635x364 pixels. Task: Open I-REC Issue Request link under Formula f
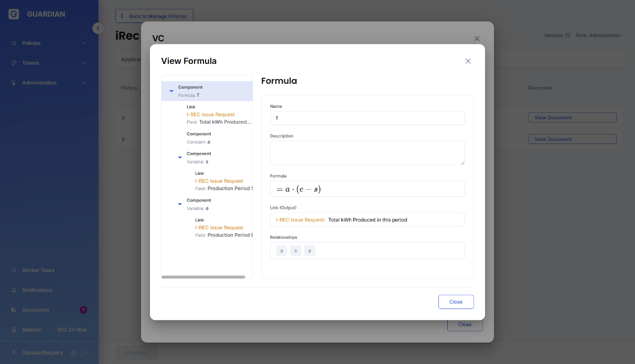pyautogui.click(x=211, y=114)
